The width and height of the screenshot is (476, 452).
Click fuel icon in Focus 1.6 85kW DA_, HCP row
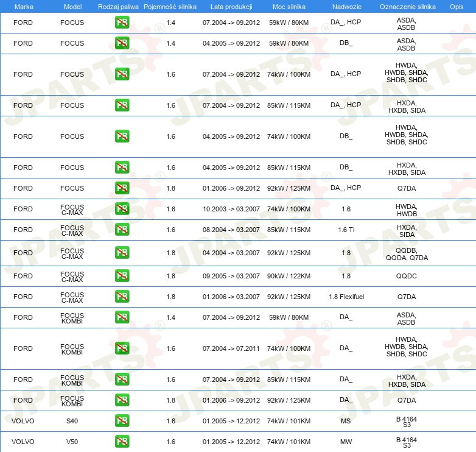point(122,105)
